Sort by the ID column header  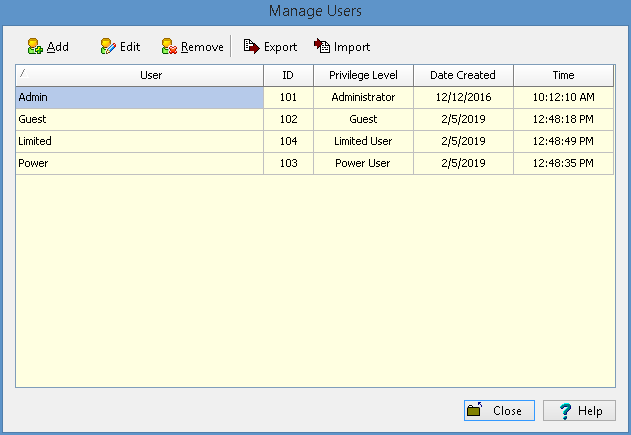[x=288, y=75]
